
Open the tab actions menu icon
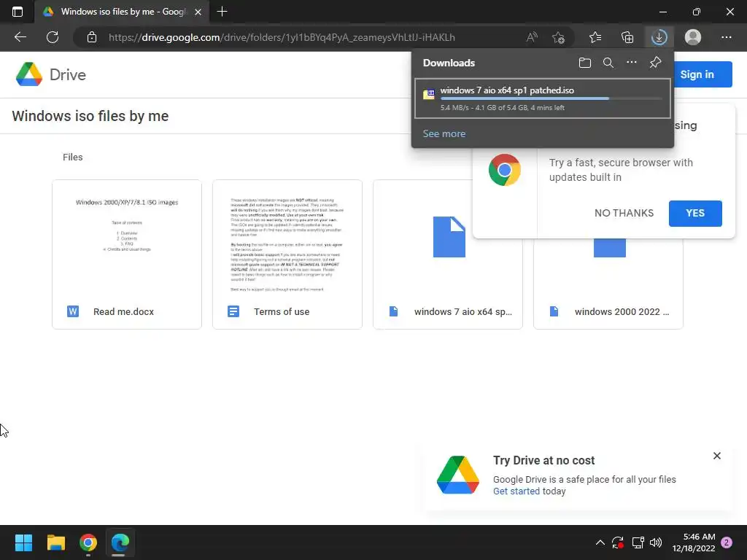(x=18, y=12)
